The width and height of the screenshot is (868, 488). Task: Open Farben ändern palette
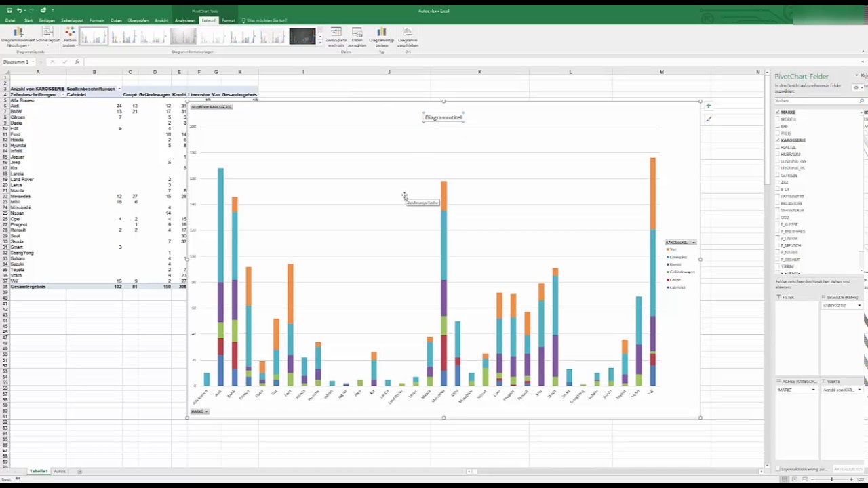click(x=70, y=38)
